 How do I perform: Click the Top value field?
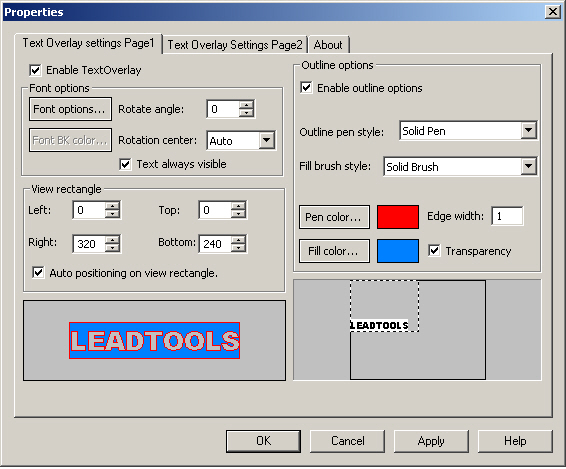pyautogui.click(x=215, y=210)
